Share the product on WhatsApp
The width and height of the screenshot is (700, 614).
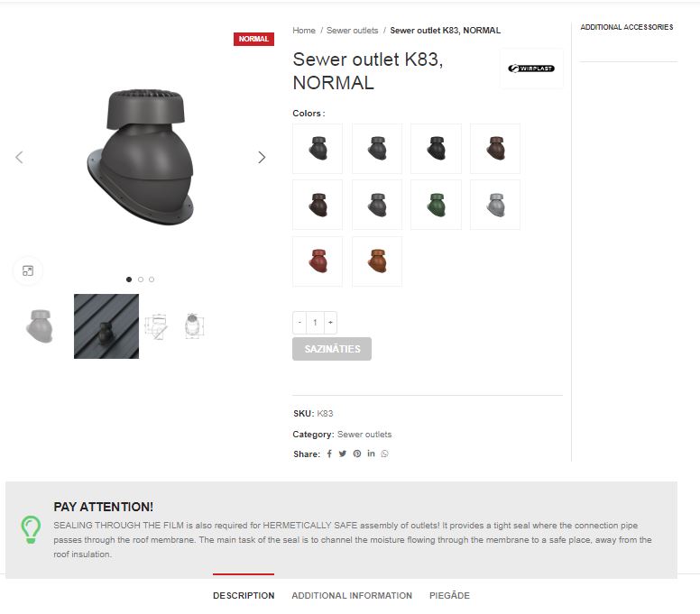[385, 454]
